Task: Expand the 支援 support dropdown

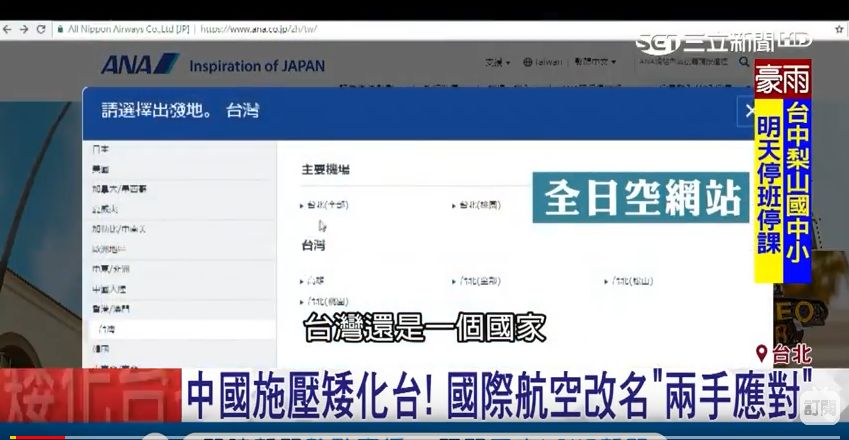Action: pos(498,62)
